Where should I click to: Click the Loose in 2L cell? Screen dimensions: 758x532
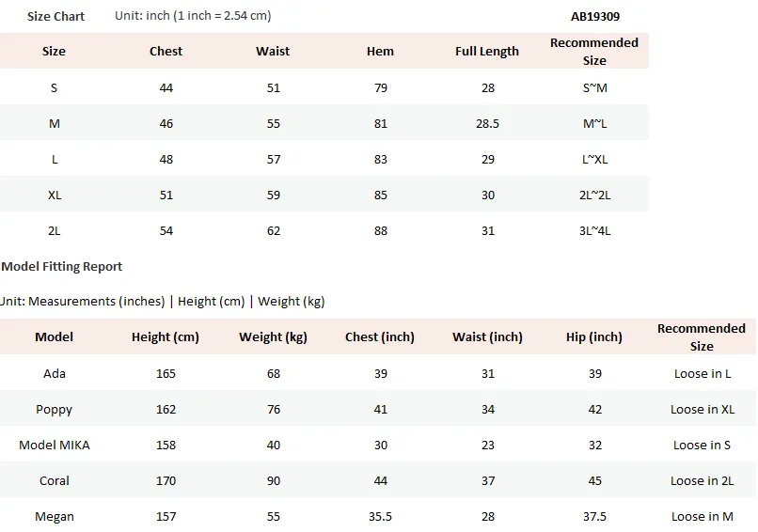pos(702,481)
